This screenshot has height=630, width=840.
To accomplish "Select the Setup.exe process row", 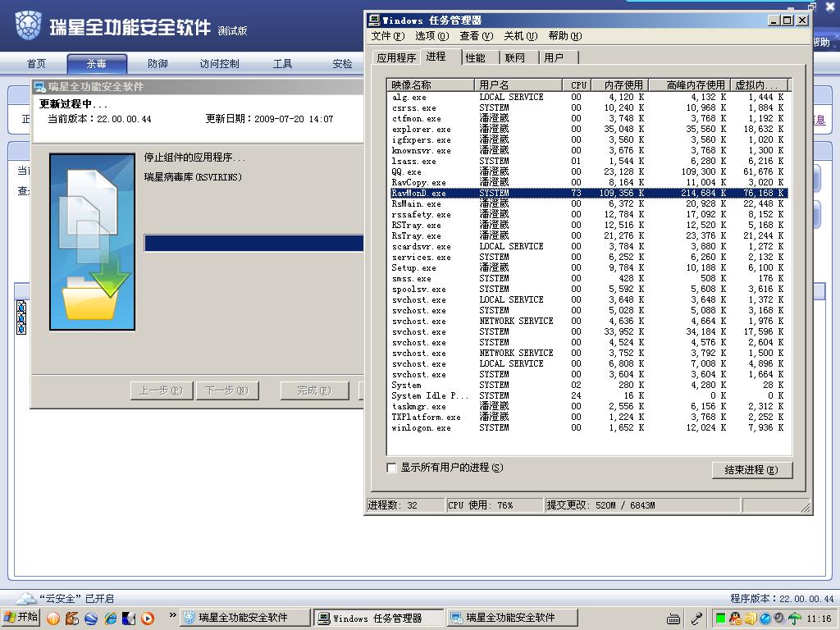I will pos(589,268).
